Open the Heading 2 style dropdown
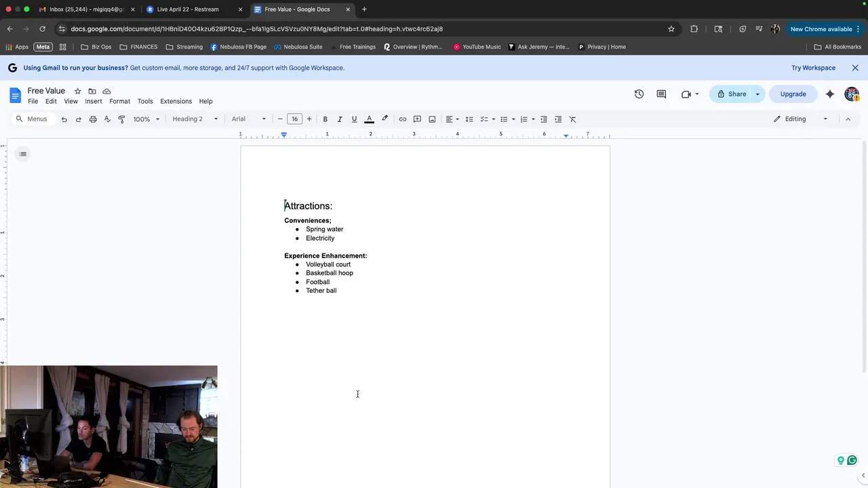Image resolution: width=868 pixels, height=488 pixels. click(195, 119)
